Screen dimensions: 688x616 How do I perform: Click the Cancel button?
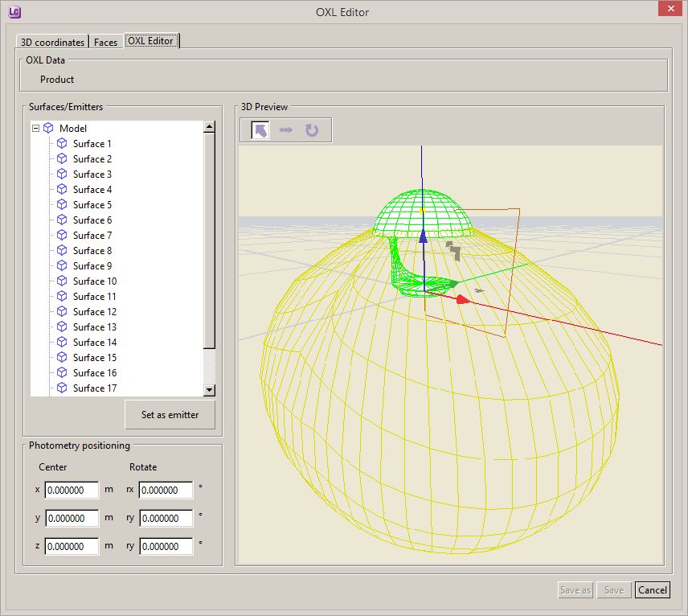pos(652,589)
